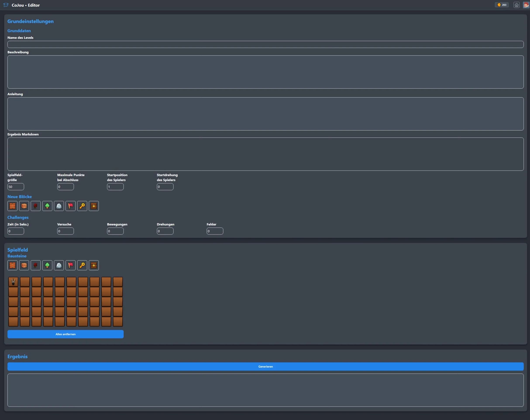
Task: Focus the Bewegungen challenge field
Action: coord(115,231)
